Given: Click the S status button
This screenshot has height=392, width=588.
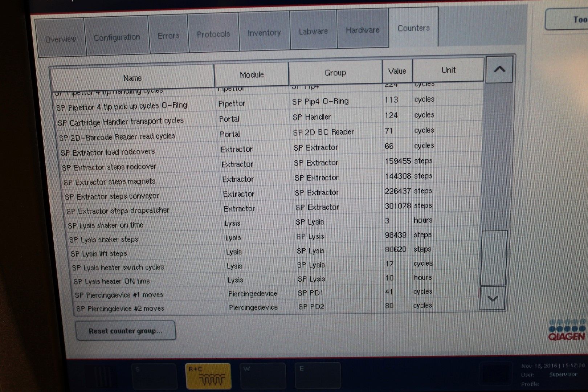Looking at the screenshot, I should (x=154, y=376).
